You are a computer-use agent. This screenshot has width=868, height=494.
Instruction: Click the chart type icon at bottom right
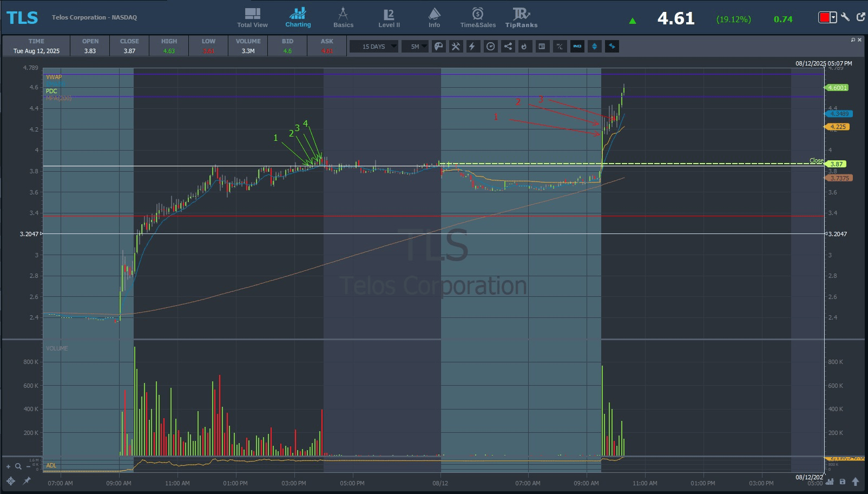tap(830, 482)
